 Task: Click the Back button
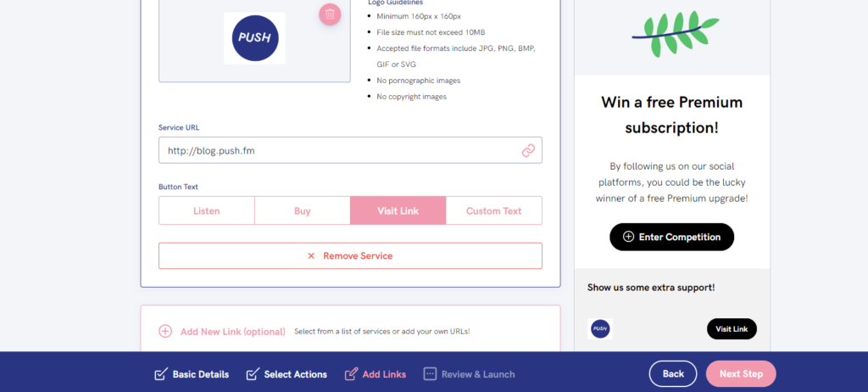click(673, 373)
